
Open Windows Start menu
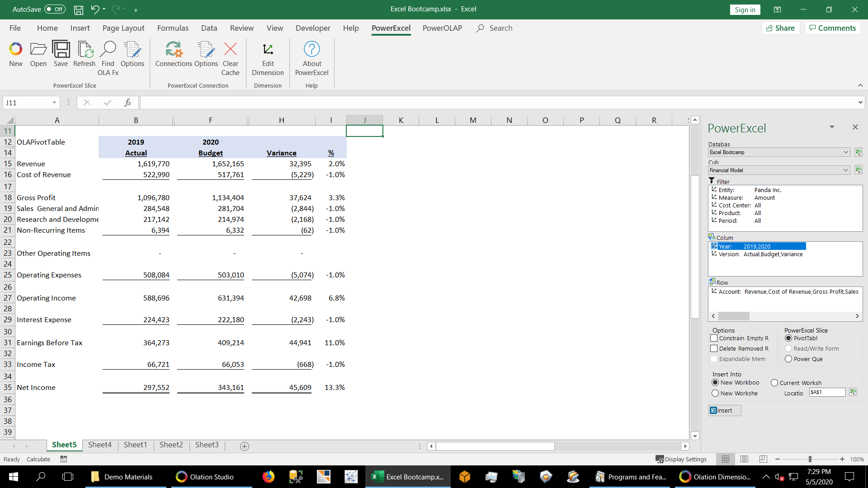coord(14,477)
